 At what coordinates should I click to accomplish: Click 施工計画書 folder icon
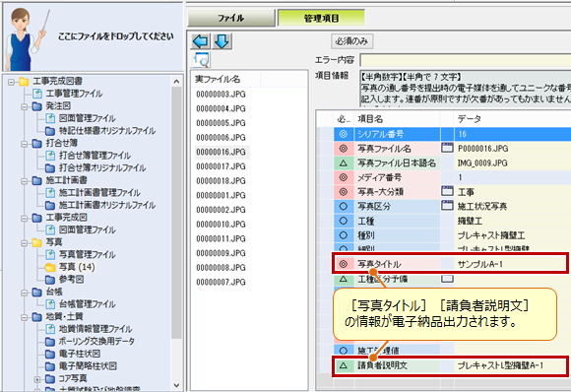coord(37,180)
